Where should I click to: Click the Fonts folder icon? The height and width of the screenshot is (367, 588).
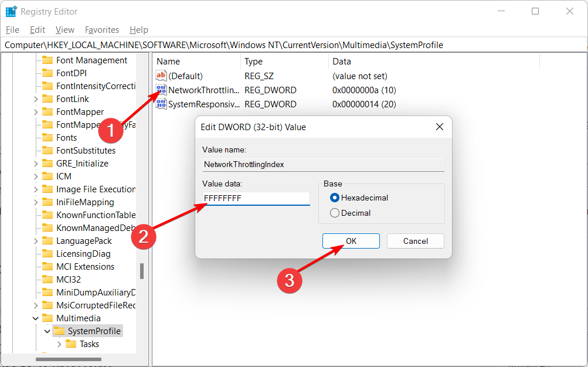point(49,137)
